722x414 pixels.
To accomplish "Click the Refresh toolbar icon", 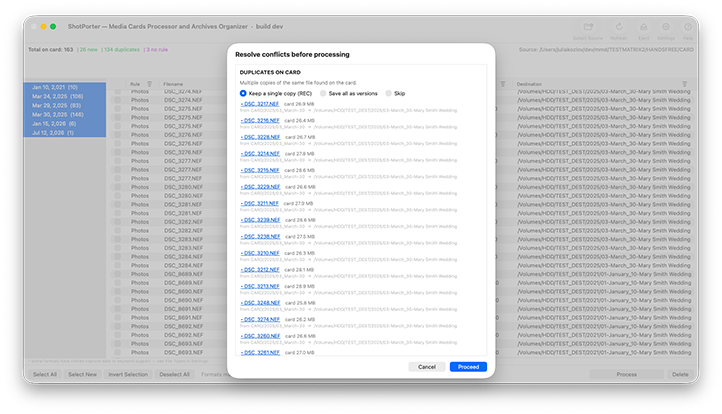I will coord(619,27).
